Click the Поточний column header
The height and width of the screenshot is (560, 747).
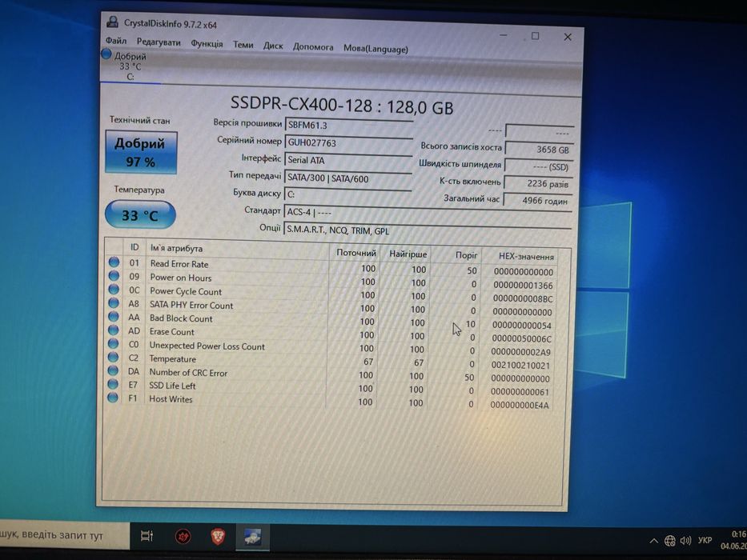355,253
